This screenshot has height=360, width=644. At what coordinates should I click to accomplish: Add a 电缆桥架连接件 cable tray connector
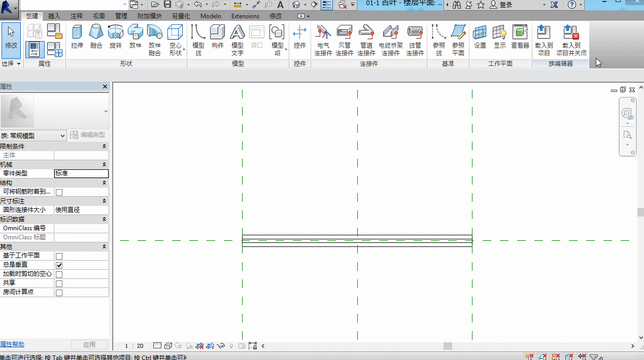(391, 40)
